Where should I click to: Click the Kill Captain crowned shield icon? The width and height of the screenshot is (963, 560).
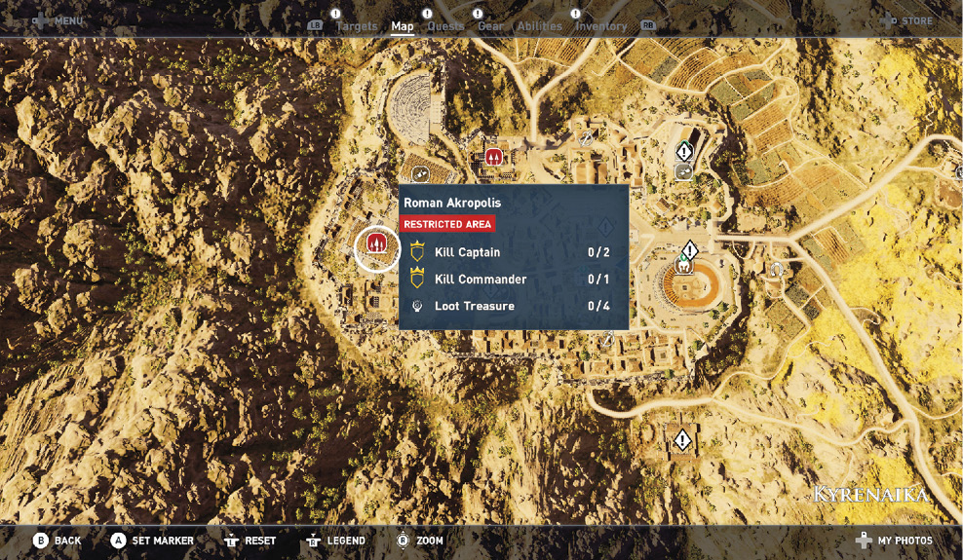coord(417,251)
